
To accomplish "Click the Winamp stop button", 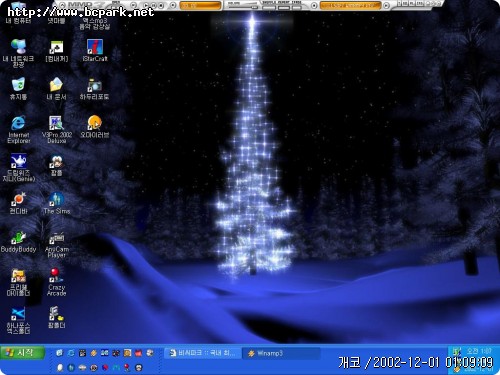I will click(160, 5).
